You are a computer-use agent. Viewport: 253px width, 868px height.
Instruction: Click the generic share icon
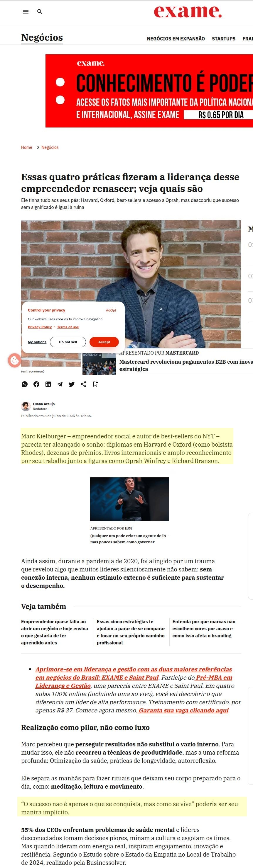pyautogui.click(x=83, y=384)
